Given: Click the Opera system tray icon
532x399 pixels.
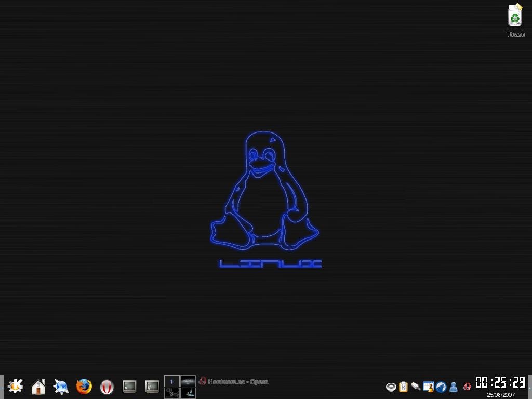Looking at the screenshot, I should [x=467, y=387].
